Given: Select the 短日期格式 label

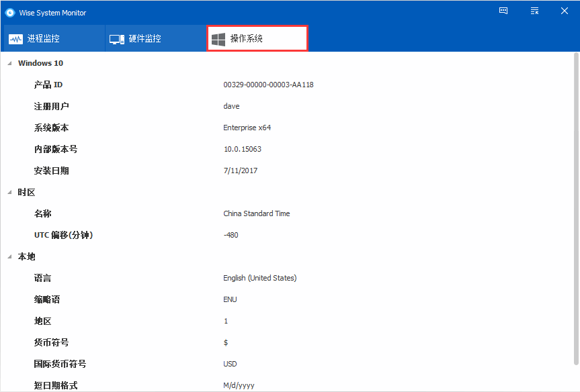Looking at the screenshot, I should (56, 385).
